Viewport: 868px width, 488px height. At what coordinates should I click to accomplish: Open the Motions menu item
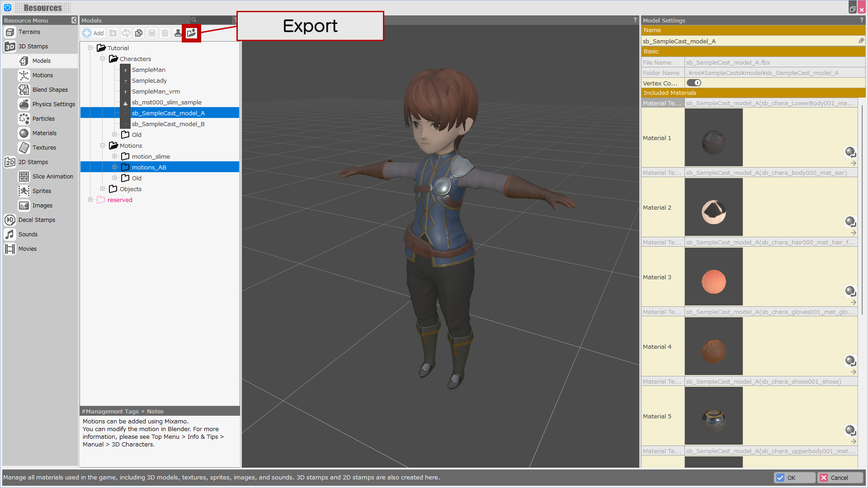pos(42,75)
